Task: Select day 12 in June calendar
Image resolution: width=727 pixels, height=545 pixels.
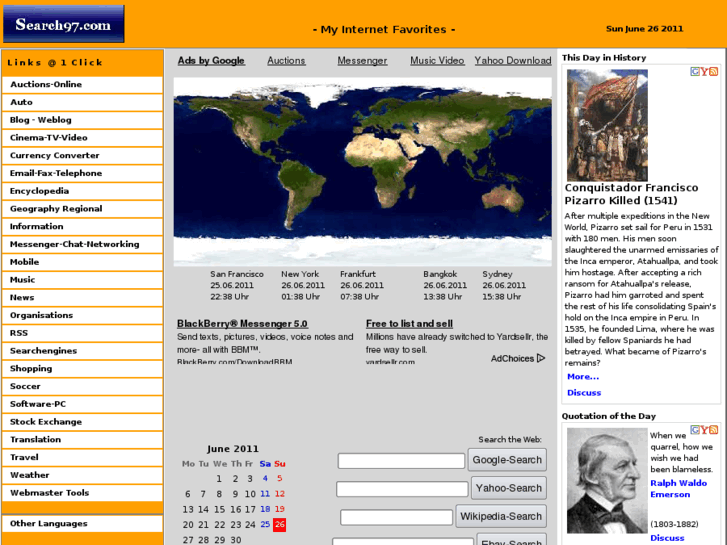Action: point(280,494)
